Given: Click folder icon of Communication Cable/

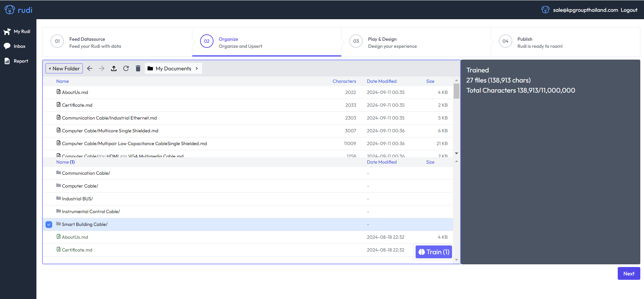Looking at the screenshot, I should tap(59, 172).
